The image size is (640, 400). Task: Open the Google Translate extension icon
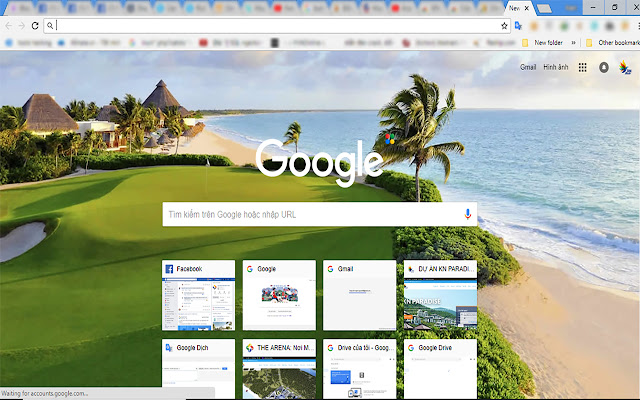point(518,26)
